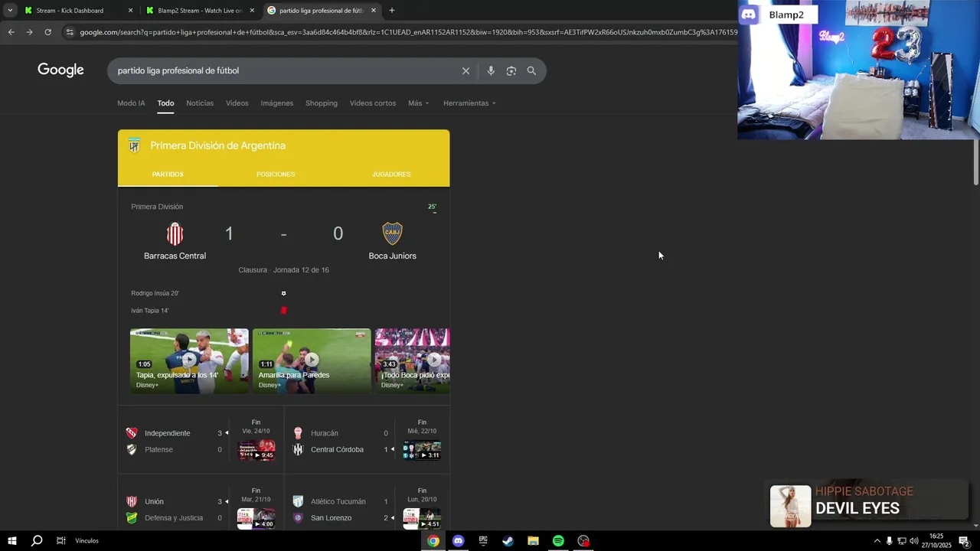This screenshot has height=551, width=980.
Task: Play the Unión match 4:00 highlight
Action: tap(256, 519)
